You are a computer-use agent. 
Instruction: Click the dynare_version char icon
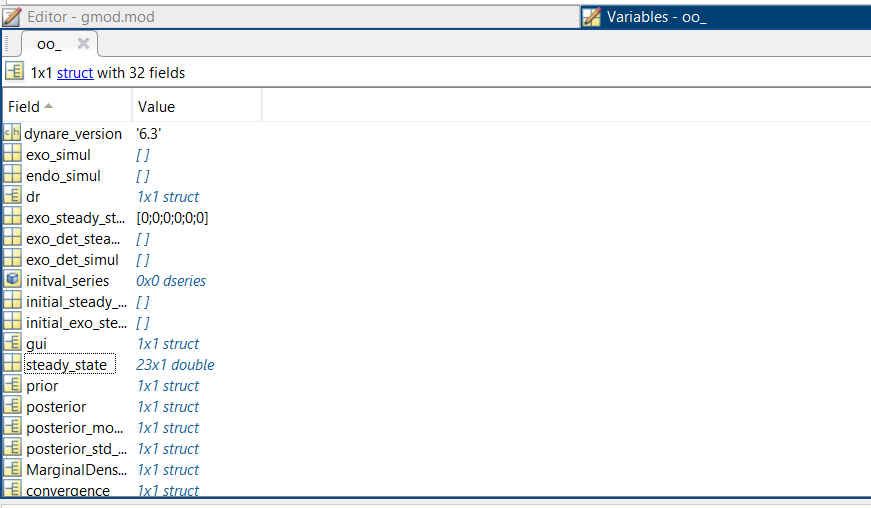click(12, 133)
